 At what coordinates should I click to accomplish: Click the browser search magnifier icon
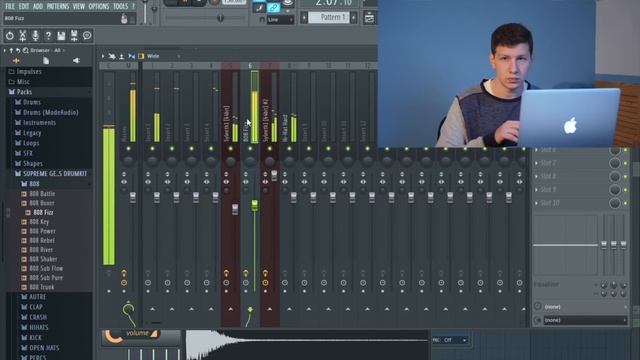[26, 50]
